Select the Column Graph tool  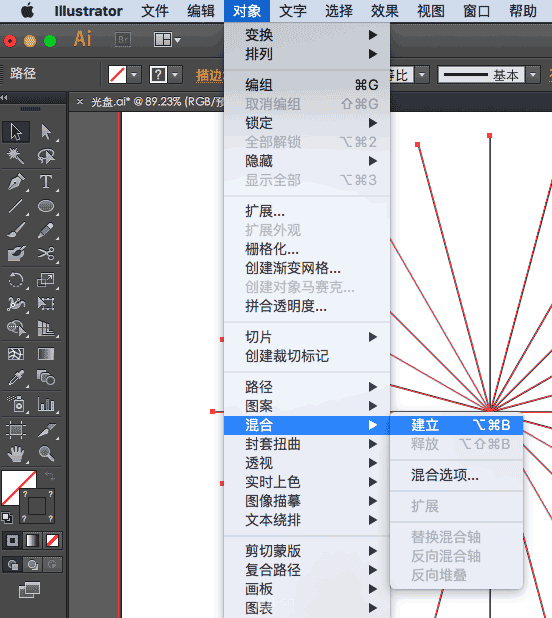[x=46, y=404]
